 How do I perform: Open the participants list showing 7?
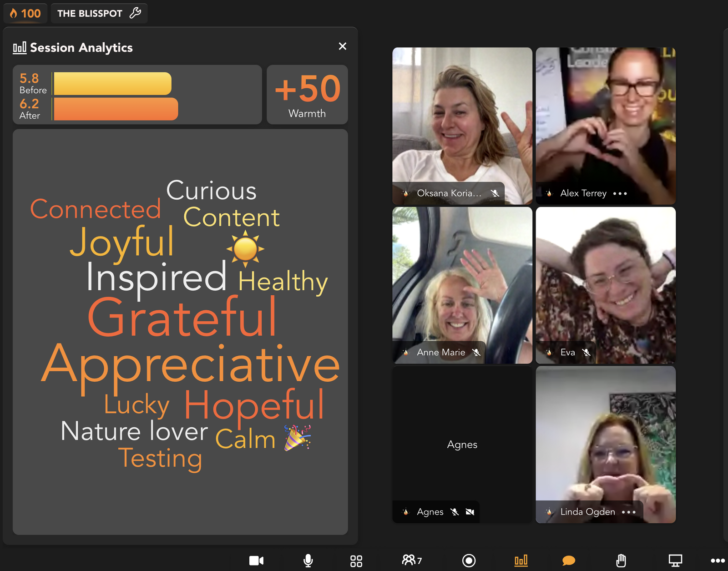click(x=412, y=560)
